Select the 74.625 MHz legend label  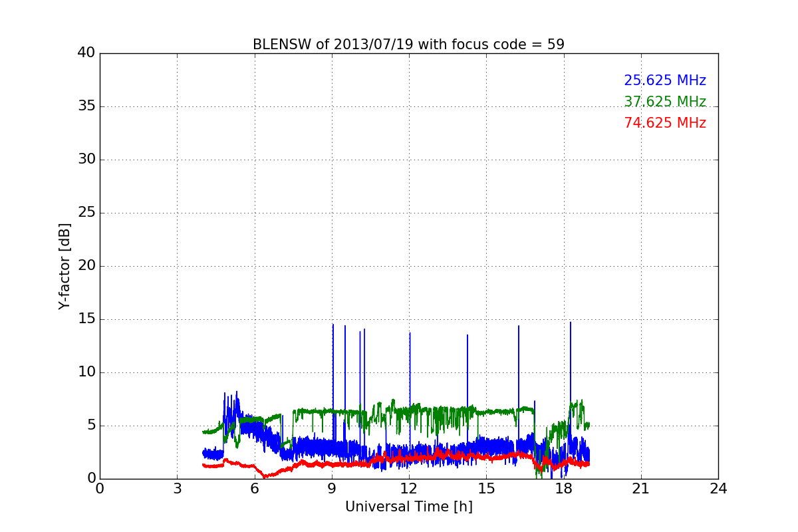pyautogui.click(x=665, y=123)
